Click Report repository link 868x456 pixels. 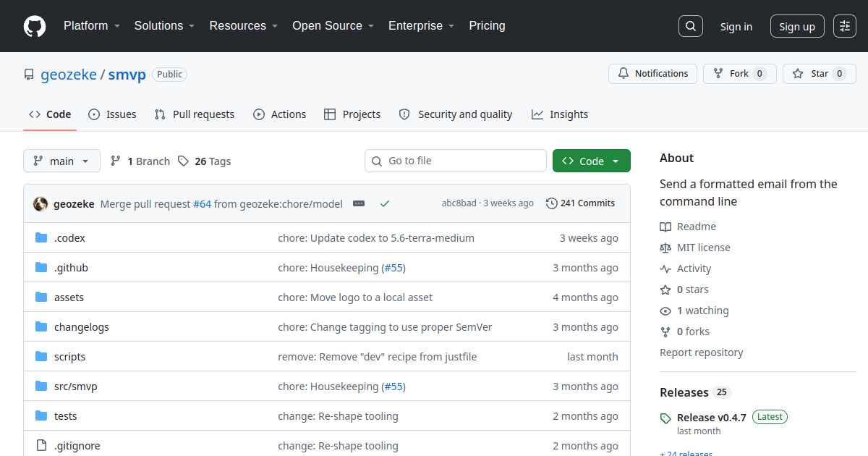tap(702, 352)
